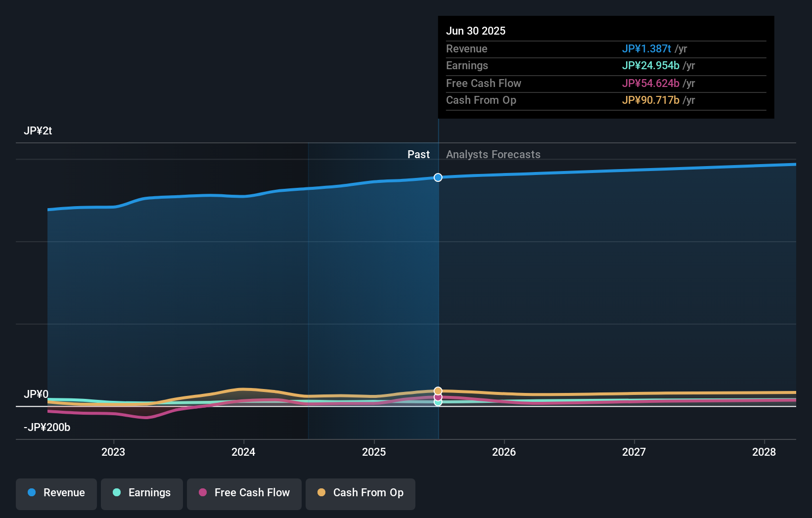Screen dimensions: 812x518
Task: Click the pink Free Cash Flow legend dot
Action: [202, 493]
